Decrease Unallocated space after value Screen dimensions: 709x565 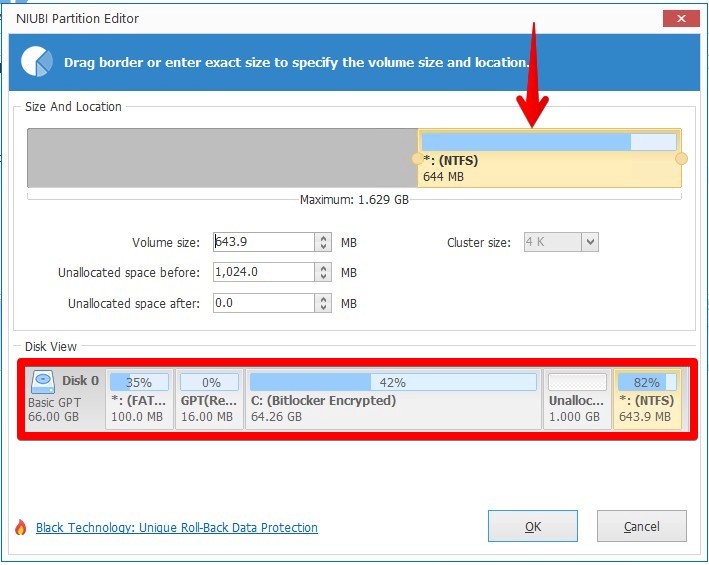tap(323, 307)
